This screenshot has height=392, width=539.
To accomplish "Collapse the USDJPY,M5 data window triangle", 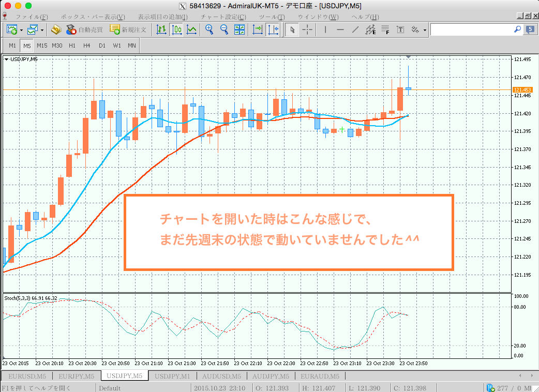I will (7, 59).
